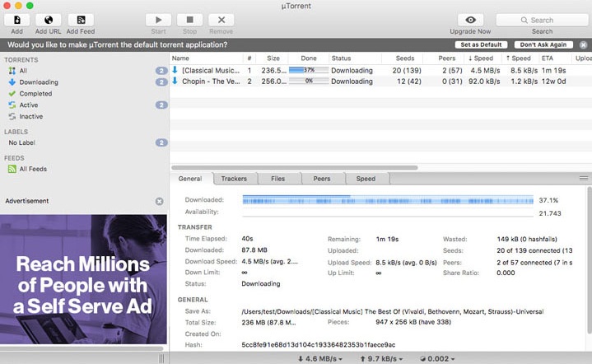The width and height of the screenshot is (592, 364).
Task: Open All Feeds in sidebar
Action: [85, 169]
